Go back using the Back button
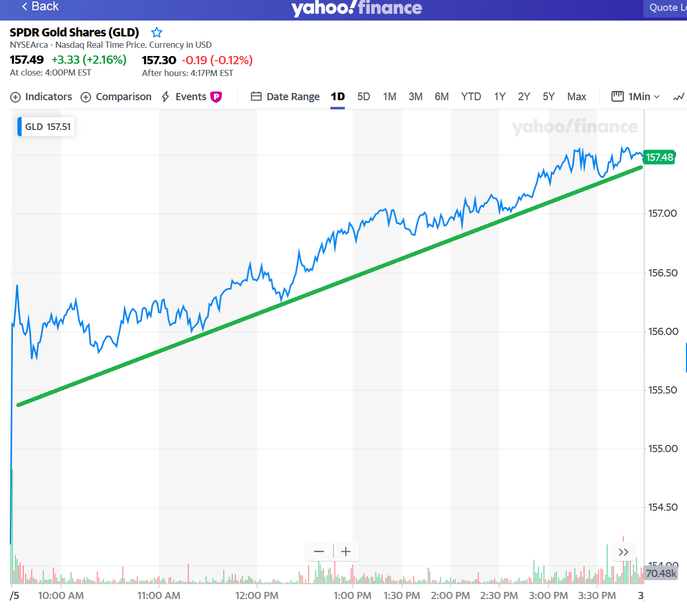687x616 pixels. tap(40, 6)
